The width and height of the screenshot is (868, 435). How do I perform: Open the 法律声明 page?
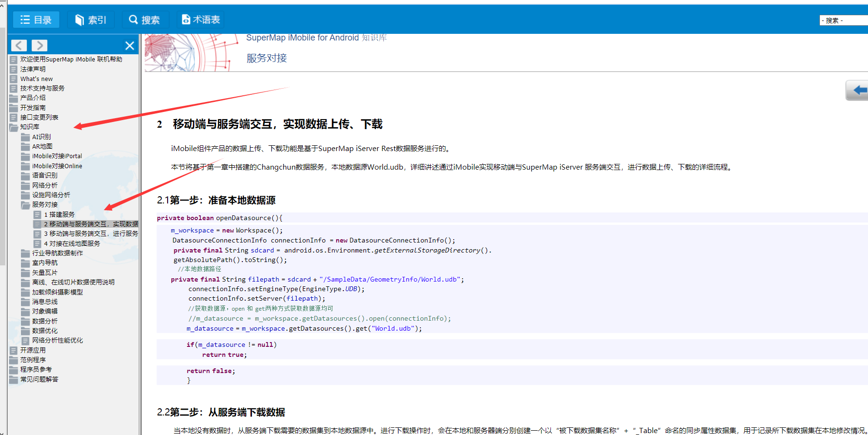tap(33, 69)
